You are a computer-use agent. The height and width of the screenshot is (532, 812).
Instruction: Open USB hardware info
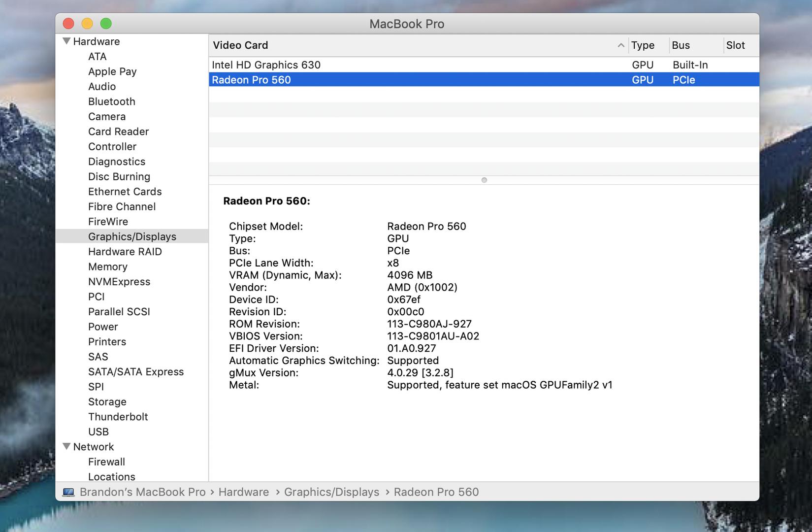[98, 432]
